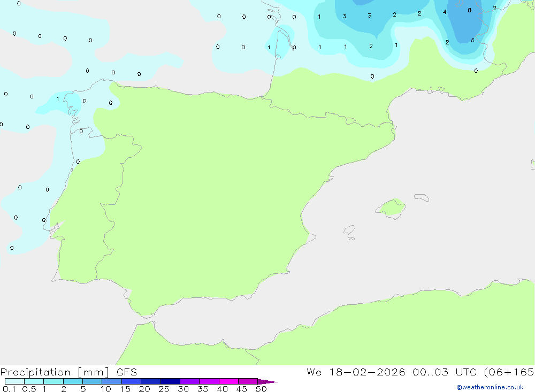Select the legend swatch between 20 and 25
The height and width of the screenshot is (392, 535).
pyautogui.click(x=150, y=381)
